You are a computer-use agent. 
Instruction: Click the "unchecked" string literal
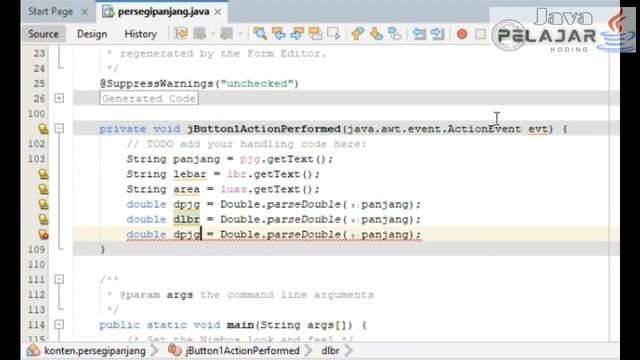257,84
